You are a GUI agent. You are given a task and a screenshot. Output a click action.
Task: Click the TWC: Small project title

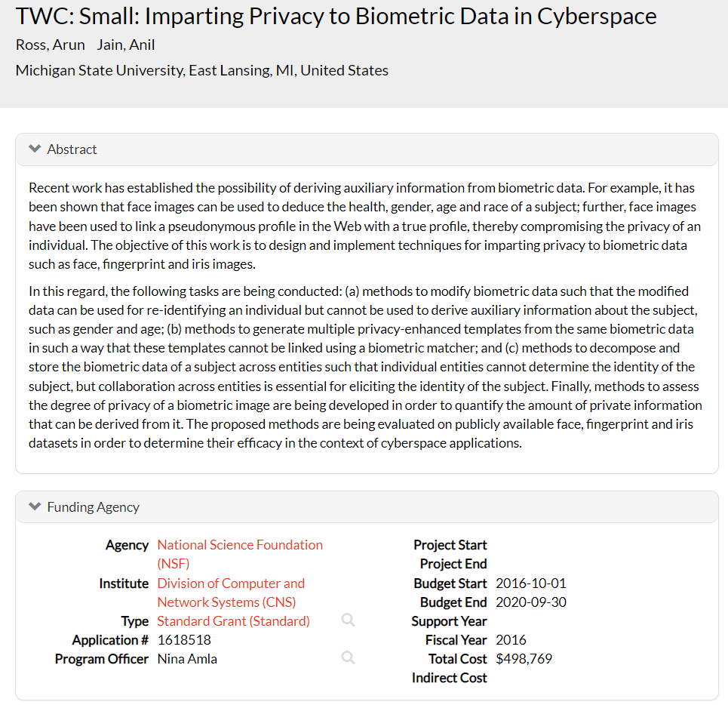tap(336, 17)
